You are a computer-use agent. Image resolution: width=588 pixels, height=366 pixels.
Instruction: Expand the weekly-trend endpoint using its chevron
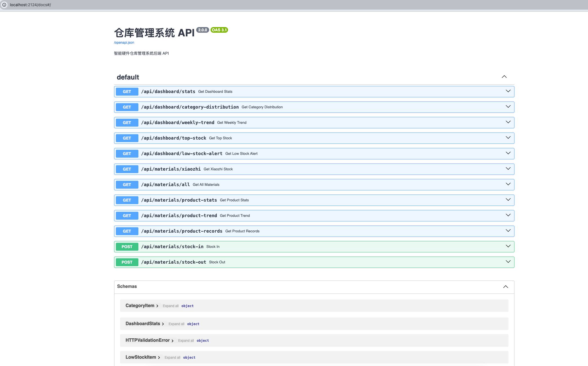508,122
